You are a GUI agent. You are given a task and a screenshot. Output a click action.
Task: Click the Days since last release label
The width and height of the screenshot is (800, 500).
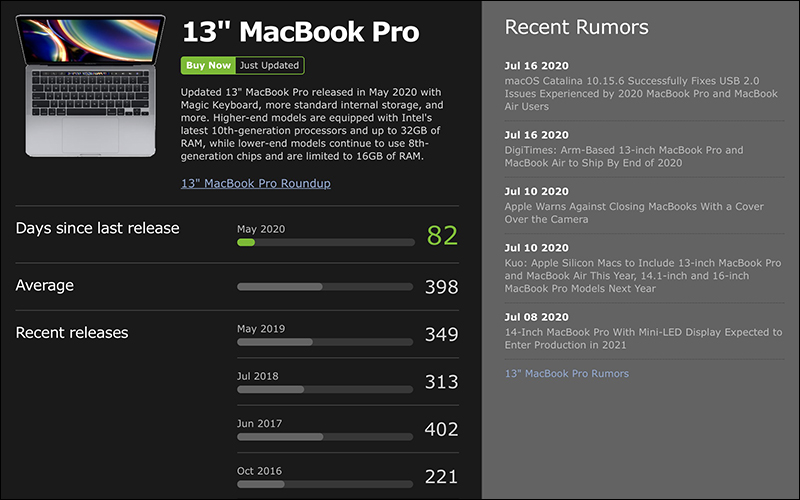click(97, 228)
